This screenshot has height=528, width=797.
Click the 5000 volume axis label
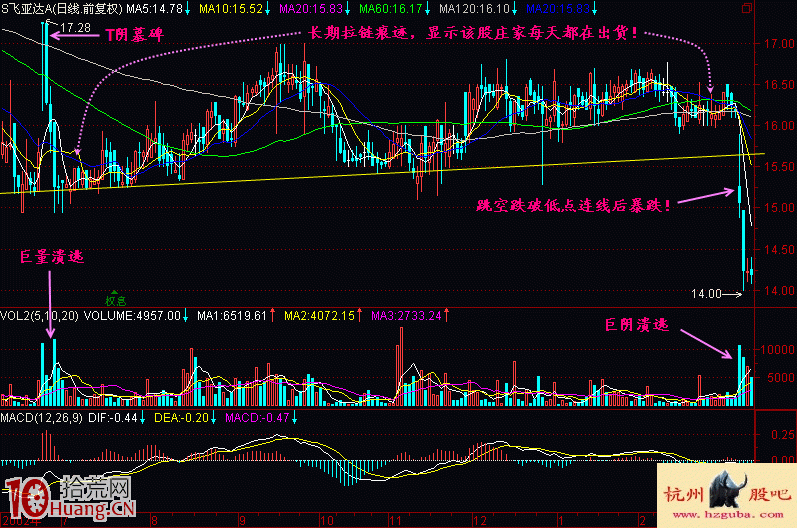click(781, 378)
